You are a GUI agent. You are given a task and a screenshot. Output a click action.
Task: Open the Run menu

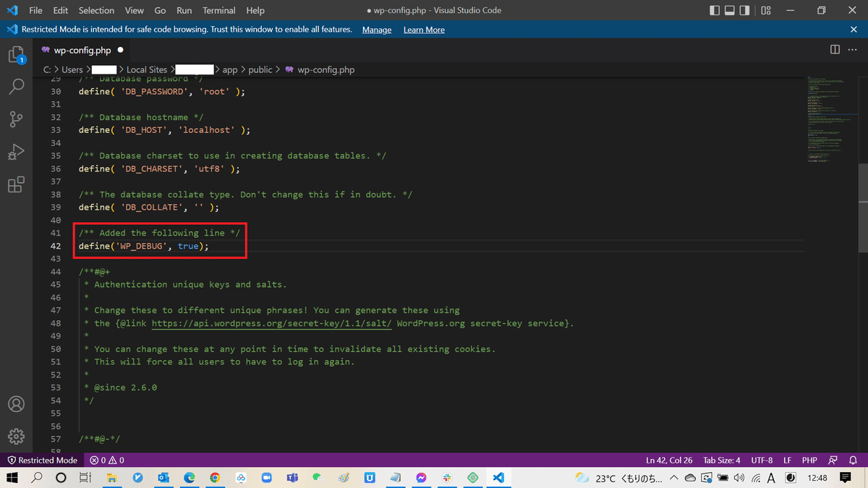click(x=184, y=10)
